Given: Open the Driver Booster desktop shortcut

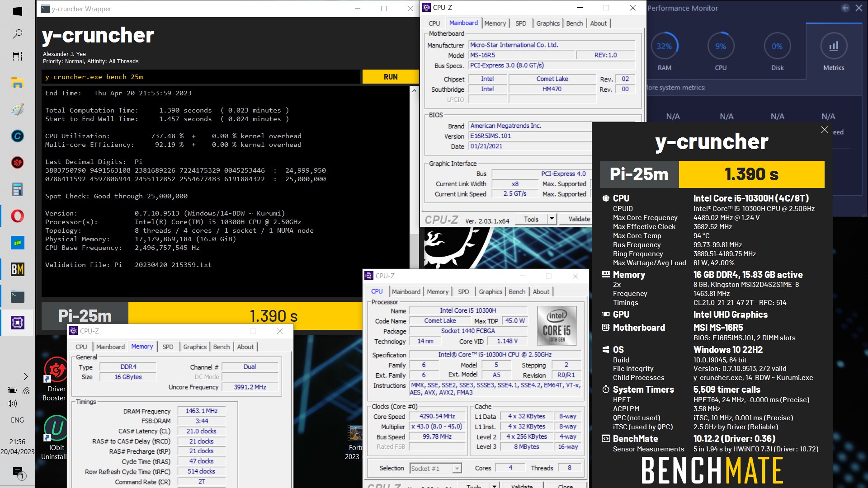Looking at the screenshot, I should tap(55, 380).
